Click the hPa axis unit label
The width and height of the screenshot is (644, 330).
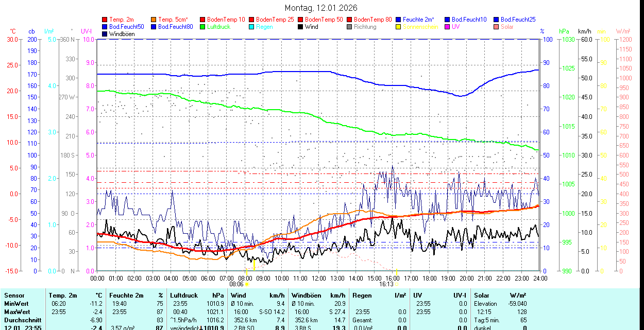565,31
